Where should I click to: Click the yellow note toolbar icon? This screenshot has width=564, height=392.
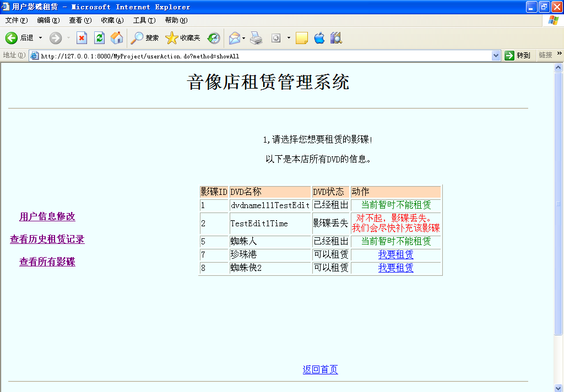(x=301, y=38)
